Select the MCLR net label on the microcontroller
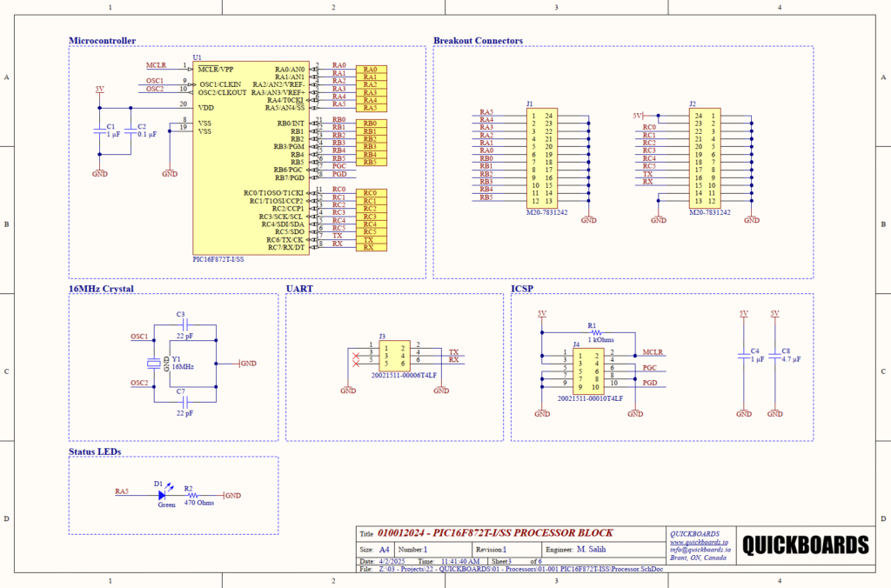Screen dimensions: 891x588 [155, 64]
